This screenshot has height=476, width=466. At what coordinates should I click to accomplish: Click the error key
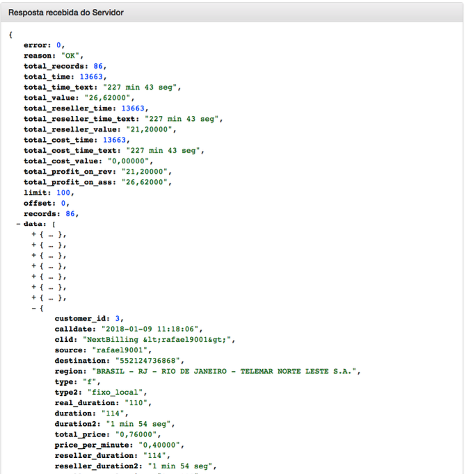click(x=37, y=45)
